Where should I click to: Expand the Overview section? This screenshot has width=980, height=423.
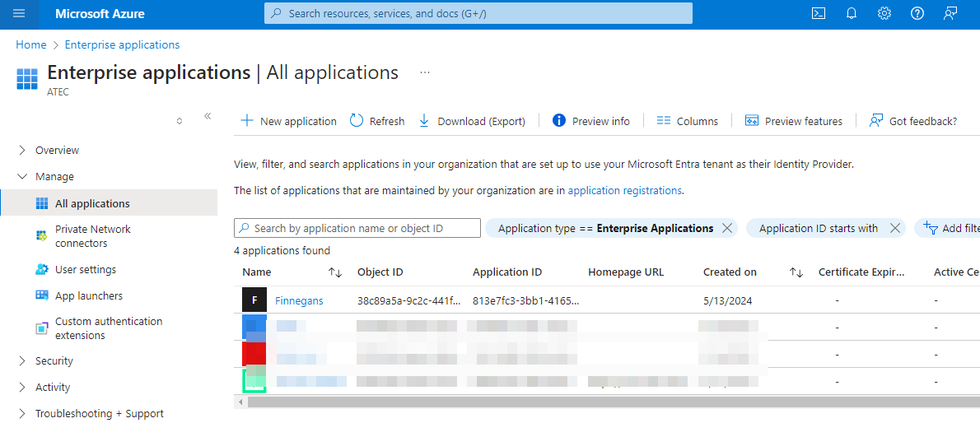(57, 151)
